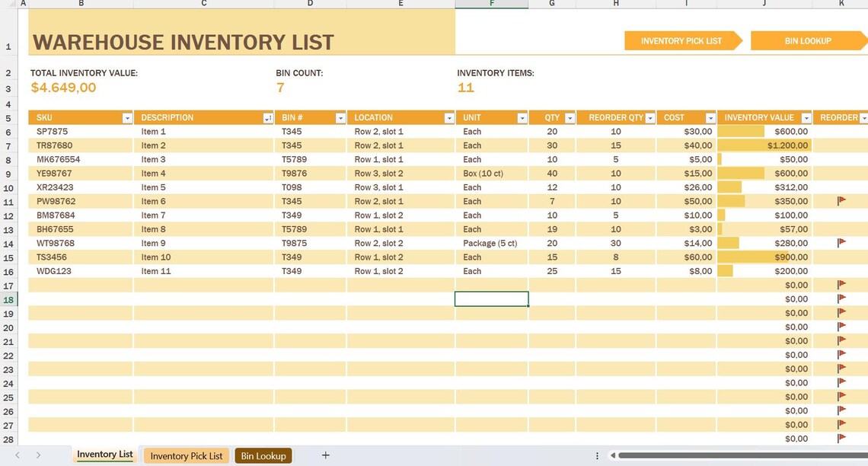Click the previous sheet navigation arrow
Image resolution: width=868 pixels, height=466 pixels.
[16, 455]
